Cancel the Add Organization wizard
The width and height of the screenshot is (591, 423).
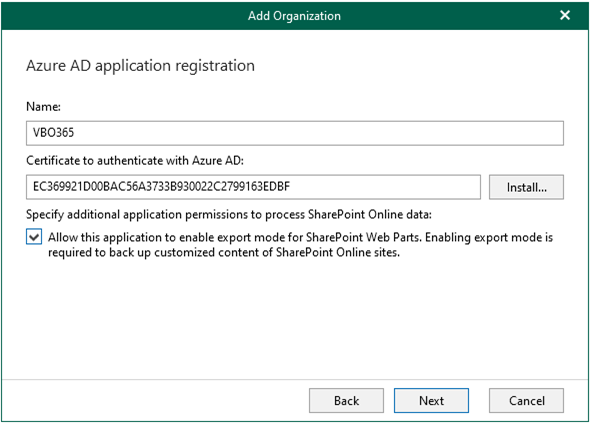coord(526,400)
